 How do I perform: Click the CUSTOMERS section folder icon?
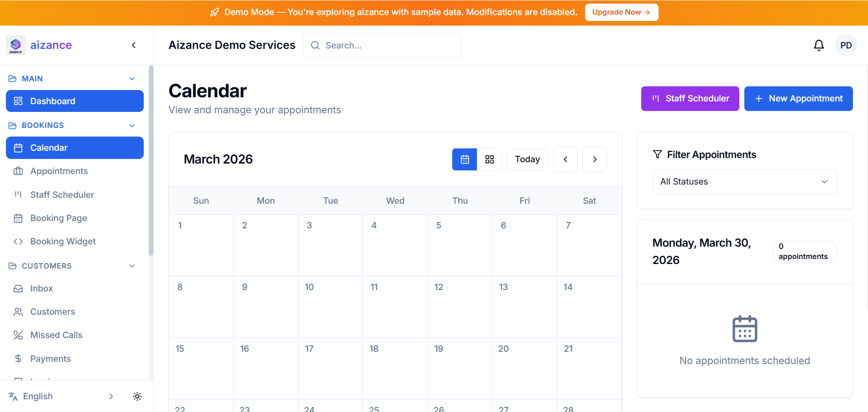click(13, 266)
